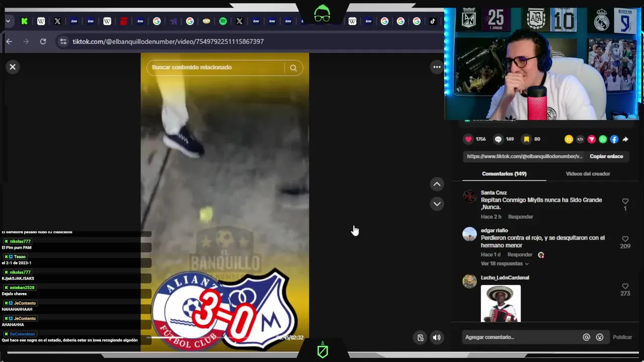Open the TikTok browser tab
644x362 pixels.
(x=432, y=21)
